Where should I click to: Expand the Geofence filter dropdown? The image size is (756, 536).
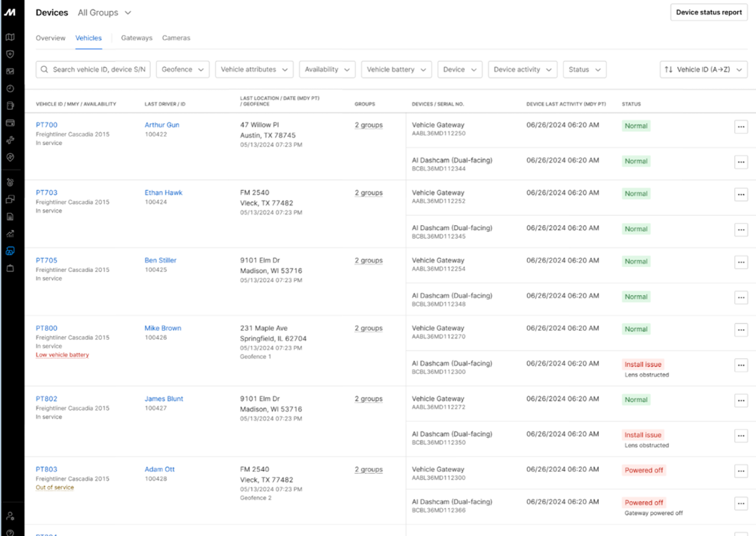tap(183, 70)
